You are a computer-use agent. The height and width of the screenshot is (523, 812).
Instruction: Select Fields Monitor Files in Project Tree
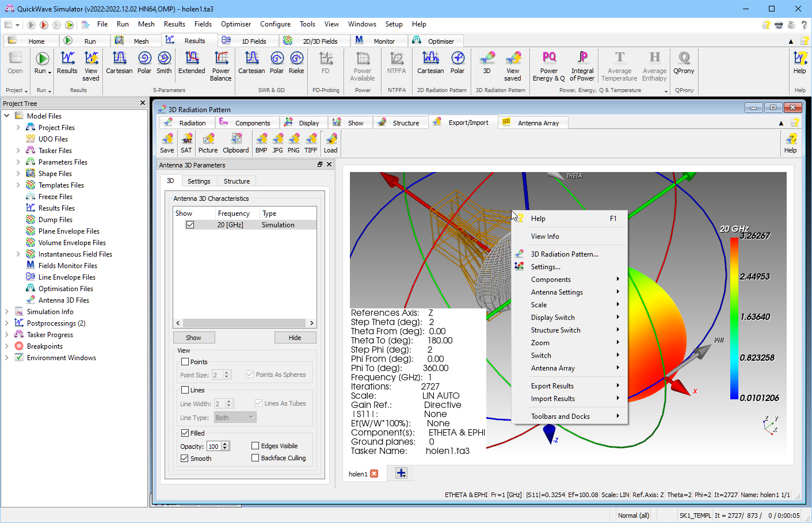click(x=68, y=266)
